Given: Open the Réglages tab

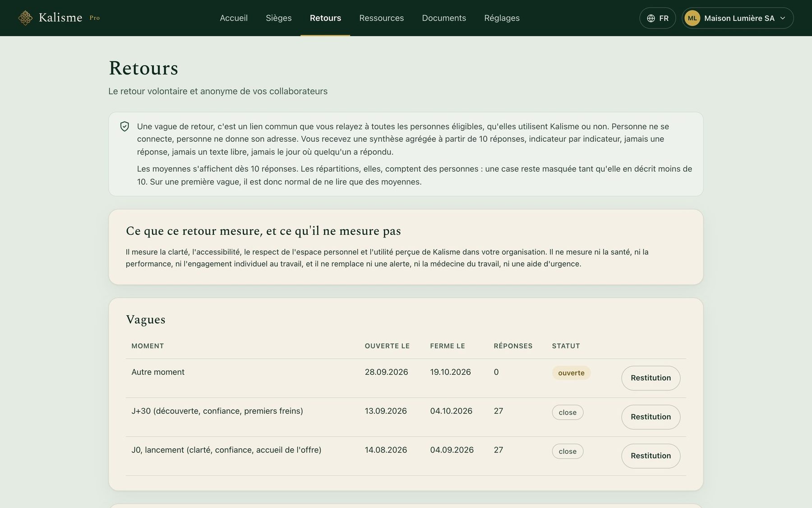Looking at the screenshot, I should [x=502, y=18].
